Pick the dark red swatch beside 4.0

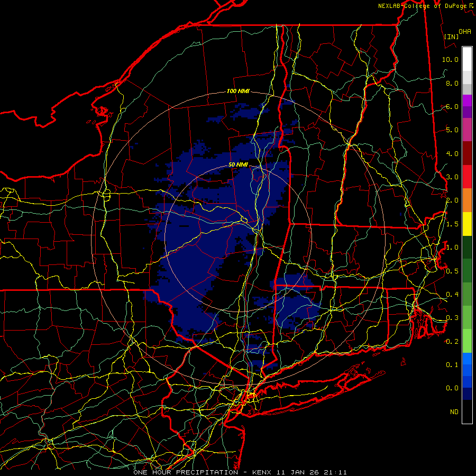[x=467, y=153]
